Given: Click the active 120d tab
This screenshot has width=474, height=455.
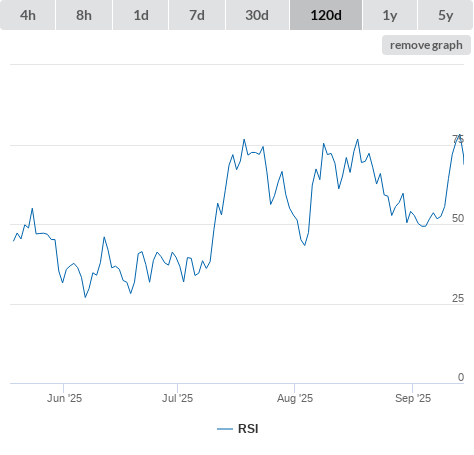Looking at the screenshot, I should [326, 15].
